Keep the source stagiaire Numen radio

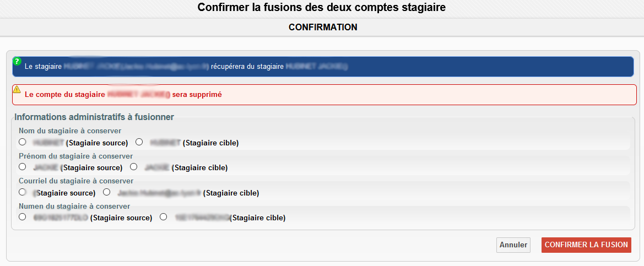[23, 217]
